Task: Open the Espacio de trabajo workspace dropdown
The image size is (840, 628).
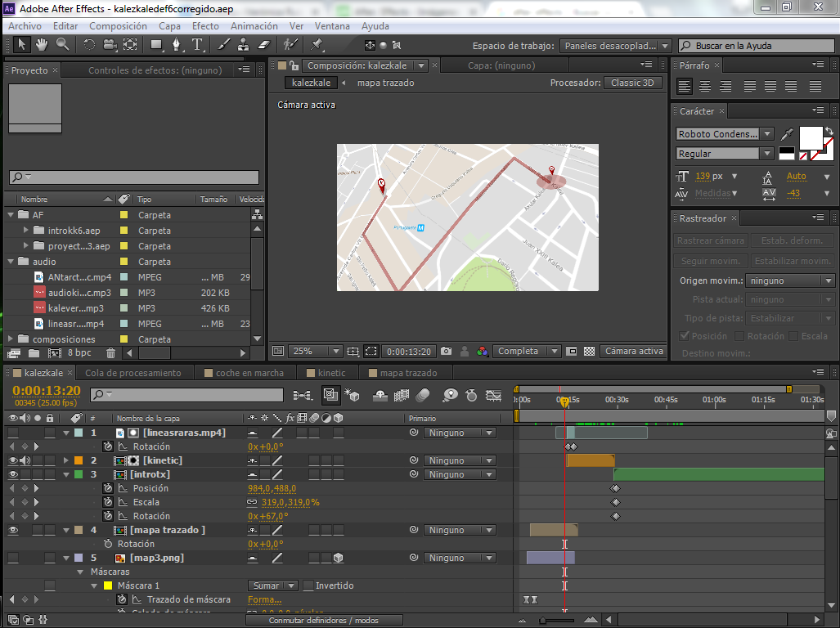Action: point(616,46)
